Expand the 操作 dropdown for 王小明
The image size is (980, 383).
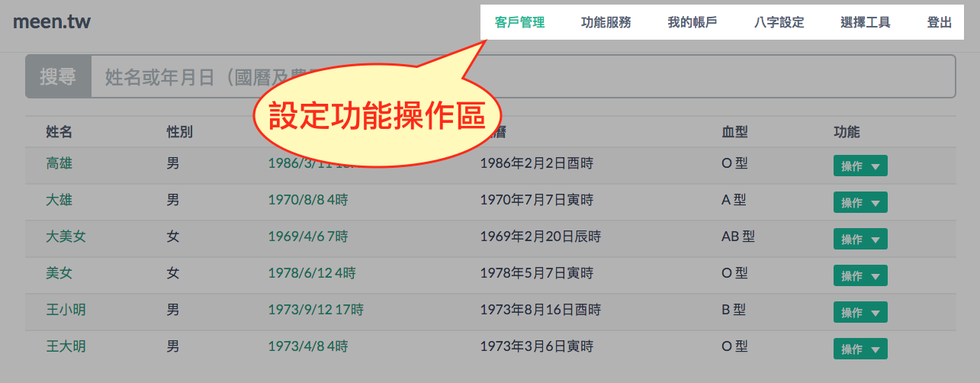point(860,312)
